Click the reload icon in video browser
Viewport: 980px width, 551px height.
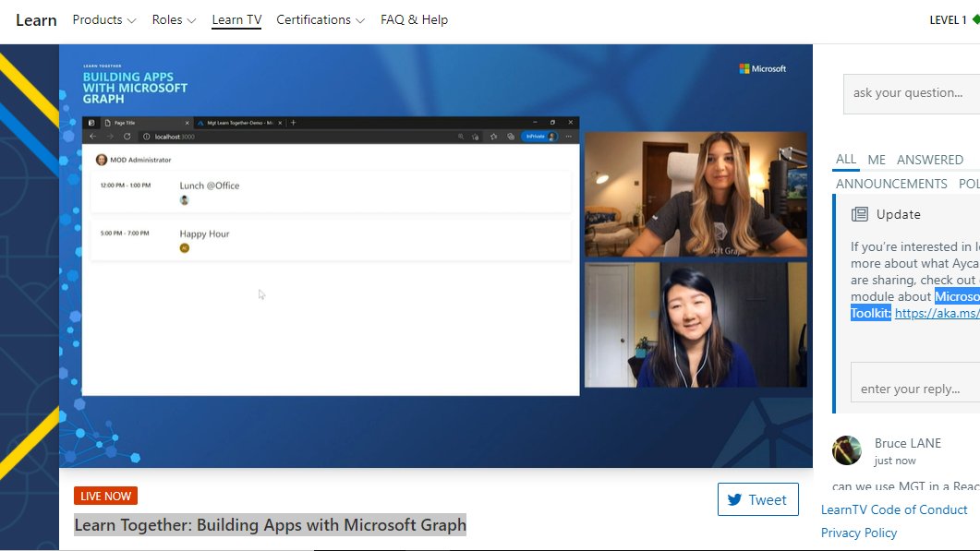tap(127, 137)
